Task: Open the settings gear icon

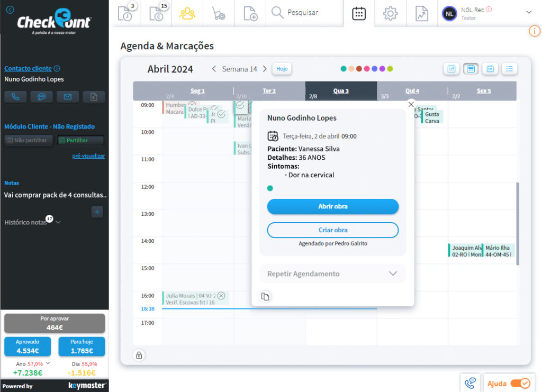Action: (390, 13)
